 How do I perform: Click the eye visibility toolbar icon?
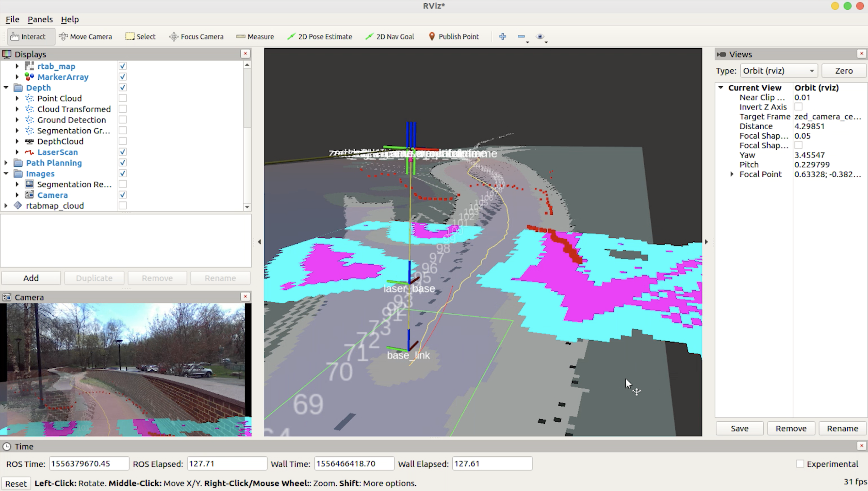[x=539, y=36]
